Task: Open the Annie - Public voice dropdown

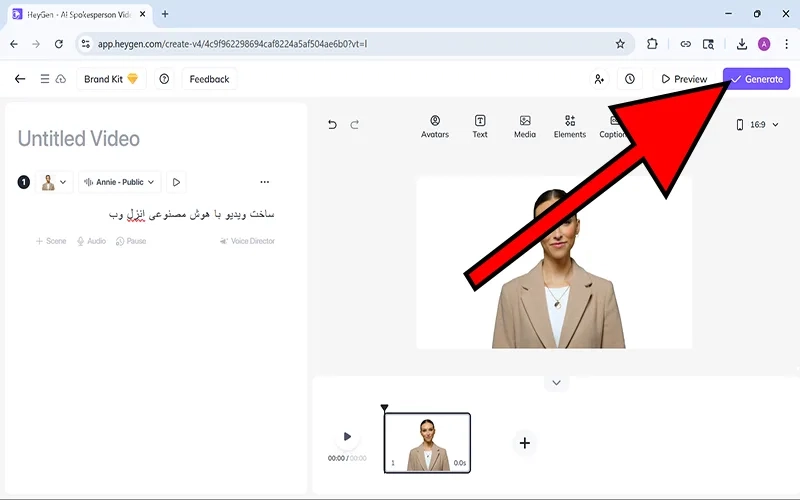Action: 119,182
